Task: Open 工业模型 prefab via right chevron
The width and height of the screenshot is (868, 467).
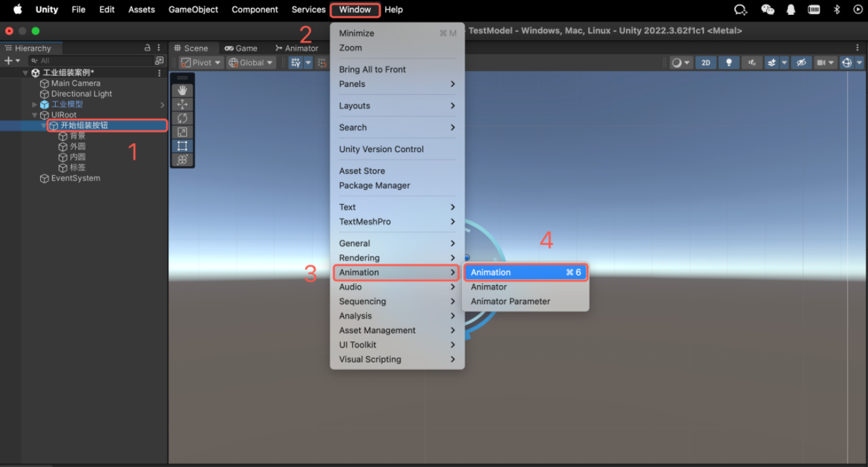Action: click(x=162, y=105)
